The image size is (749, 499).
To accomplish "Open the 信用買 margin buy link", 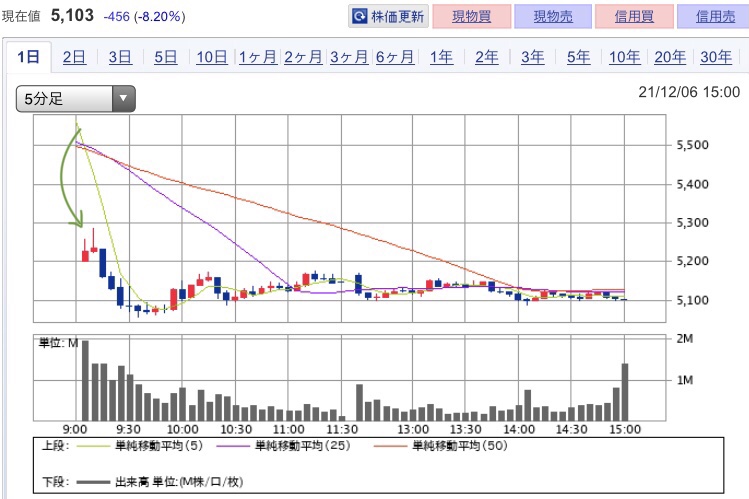I will coord(634,17).
